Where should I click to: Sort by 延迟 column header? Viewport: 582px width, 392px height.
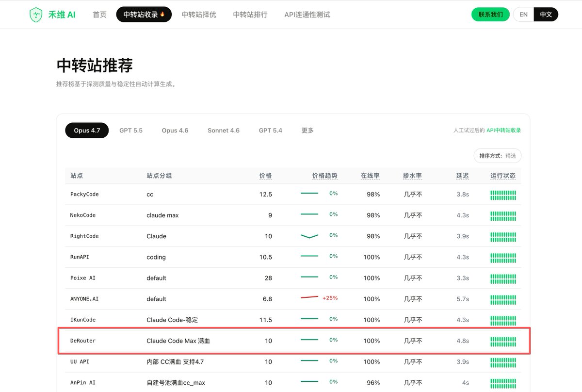click(x=463, y=176)
